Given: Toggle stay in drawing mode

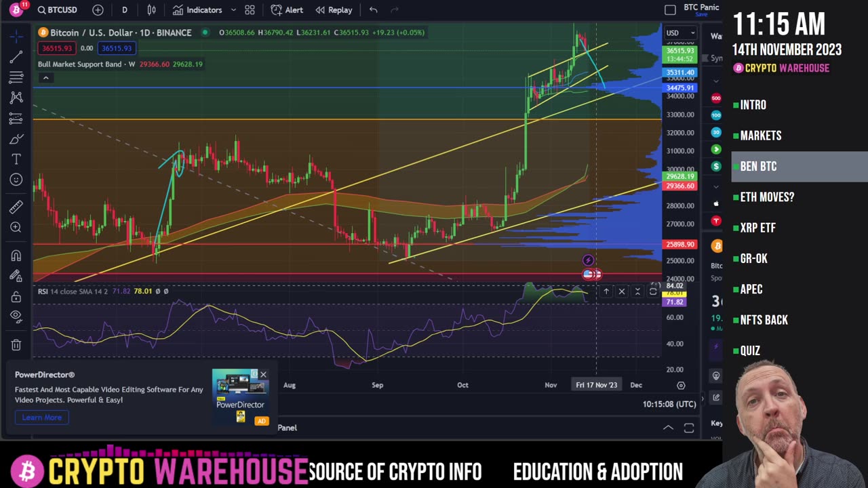Looking at the screenshot, I should point(16,276).
